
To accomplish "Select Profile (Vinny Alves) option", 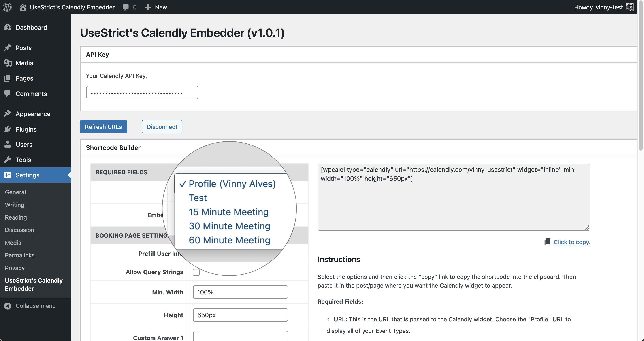I will point(232,184).
